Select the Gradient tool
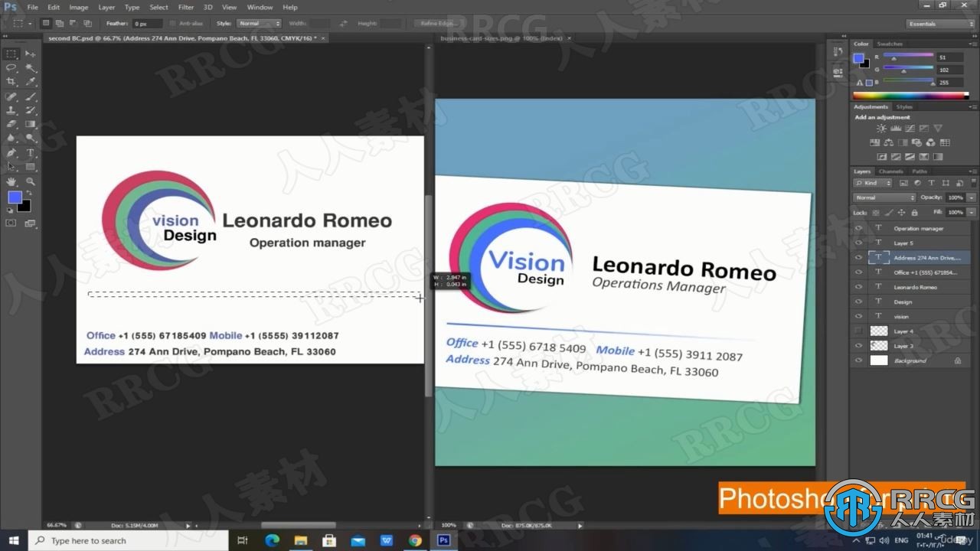Screen dimensions: 980x551 (31, 124)
